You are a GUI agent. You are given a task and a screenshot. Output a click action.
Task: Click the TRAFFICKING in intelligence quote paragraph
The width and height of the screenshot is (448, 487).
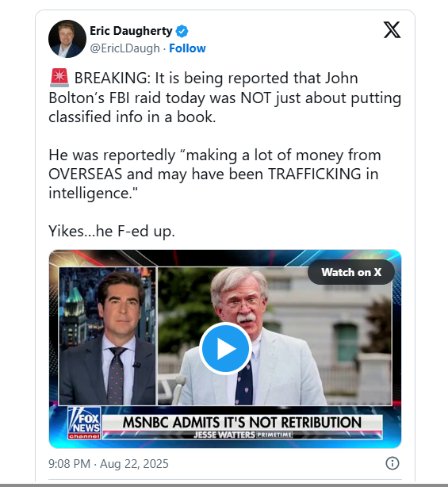click(215, 174)
